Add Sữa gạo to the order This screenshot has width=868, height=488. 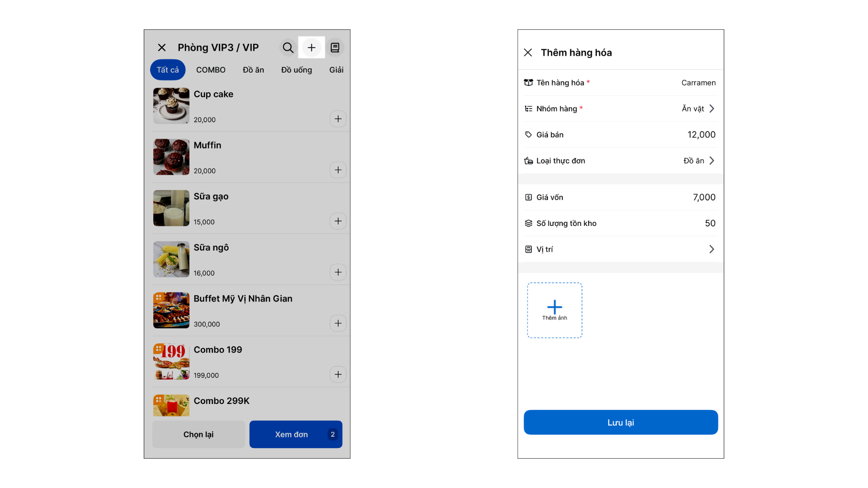pos(338,221)
